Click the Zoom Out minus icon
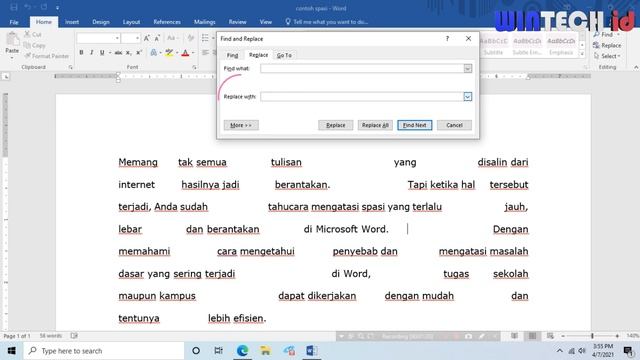This screenshot has width=640, height=360. point(563,336)
